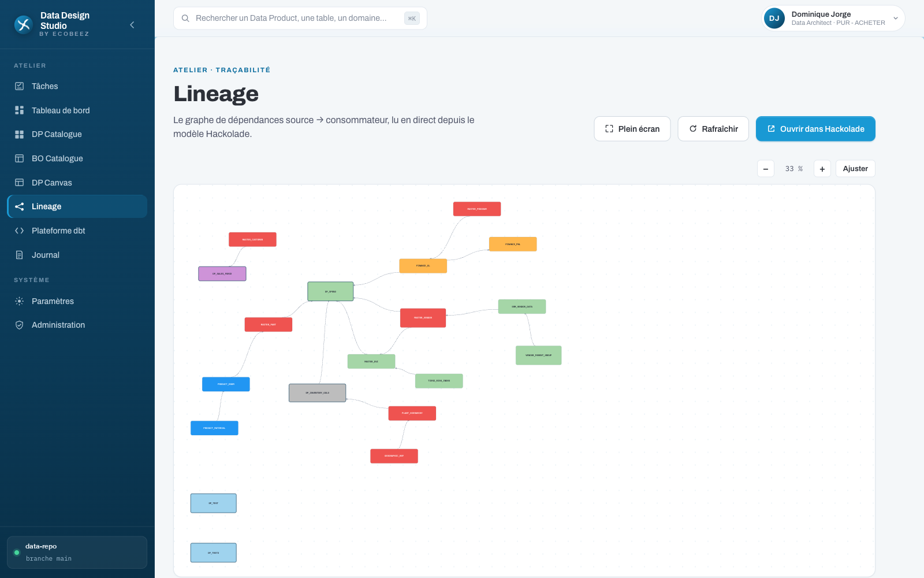924x578 pixels.
Task: Select the Lineage sidebar item
Action: coord(77,206)
